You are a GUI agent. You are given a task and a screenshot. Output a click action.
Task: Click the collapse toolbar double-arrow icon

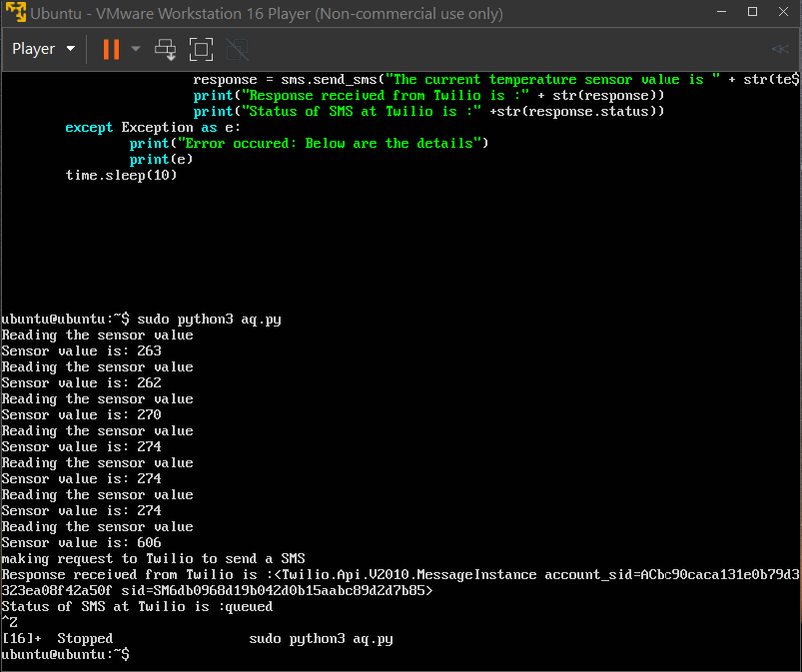point(780,49)
